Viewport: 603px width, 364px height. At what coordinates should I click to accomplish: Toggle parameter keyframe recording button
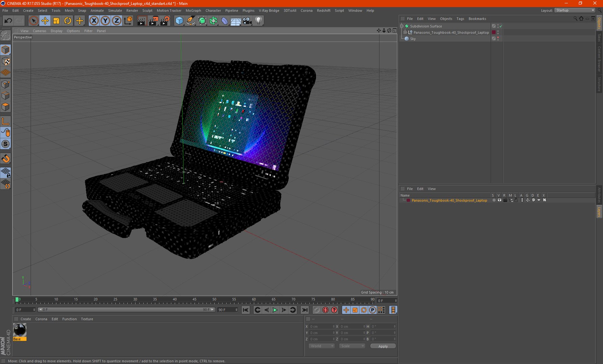pos(372,310)
